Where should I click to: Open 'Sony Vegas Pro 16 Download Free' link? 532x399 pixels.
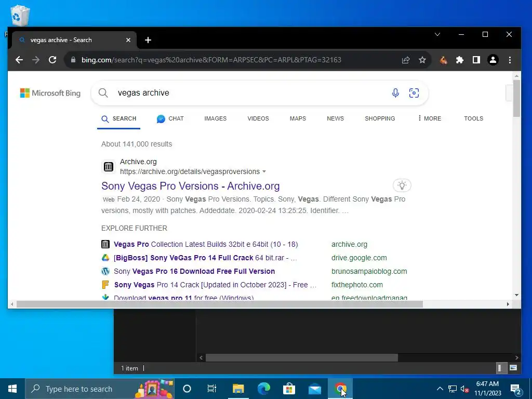point(194,271)
